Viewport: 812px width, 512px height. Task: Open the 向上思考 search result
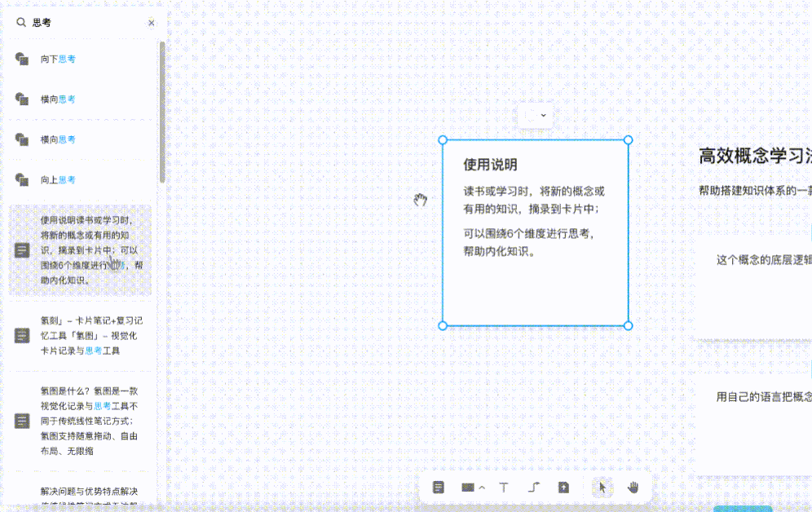80,179
